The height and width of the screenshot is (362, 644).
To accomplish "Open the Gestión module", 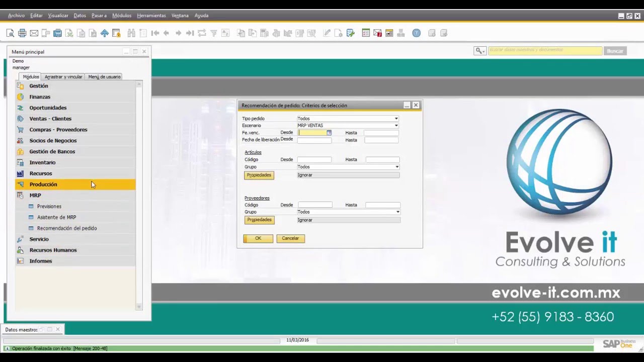I will coord(75,86).
